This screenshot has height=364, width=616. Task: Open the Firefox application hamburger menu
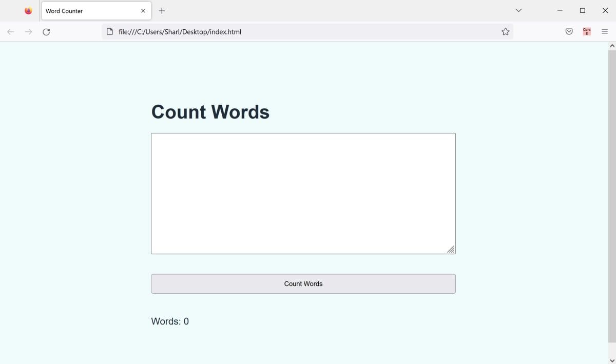(x=605, y=32)
